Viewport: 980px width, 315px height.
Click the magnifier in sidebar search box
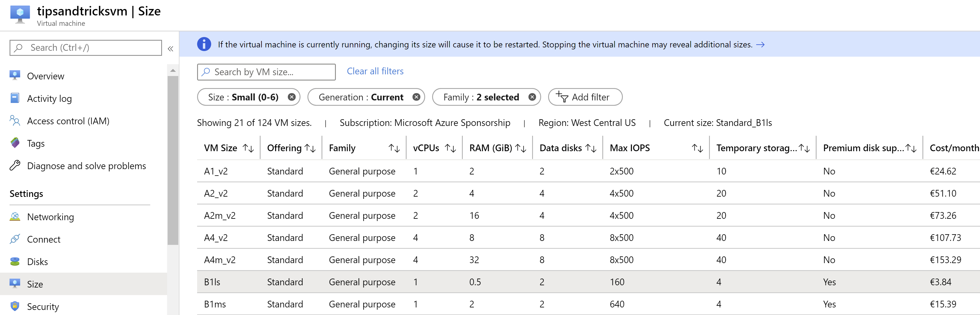tap(18, 48)
